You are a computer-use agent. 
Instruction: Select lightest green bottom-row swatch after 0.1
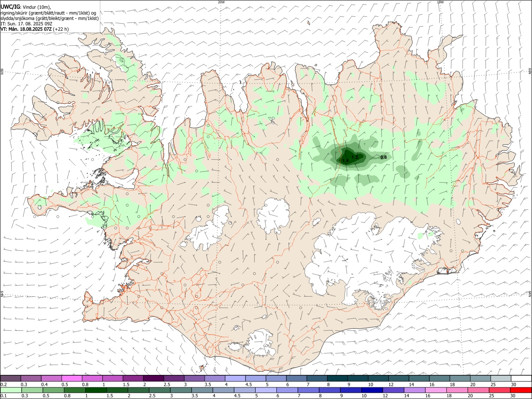11,390
